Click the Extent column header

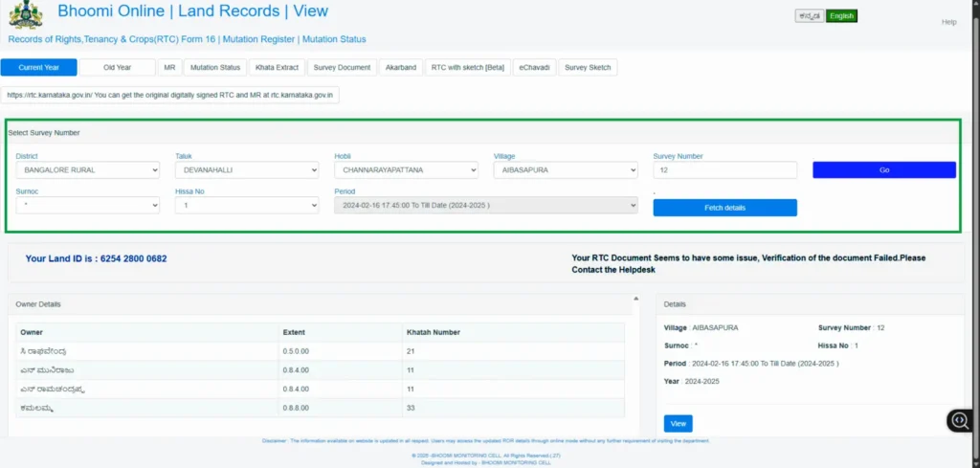pos(294,332)
